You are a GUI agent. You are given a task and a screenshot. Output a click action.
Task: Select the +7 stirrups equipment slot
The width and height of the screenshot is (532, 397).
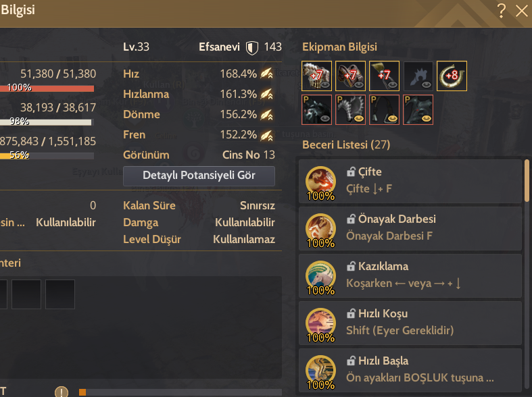384,76
